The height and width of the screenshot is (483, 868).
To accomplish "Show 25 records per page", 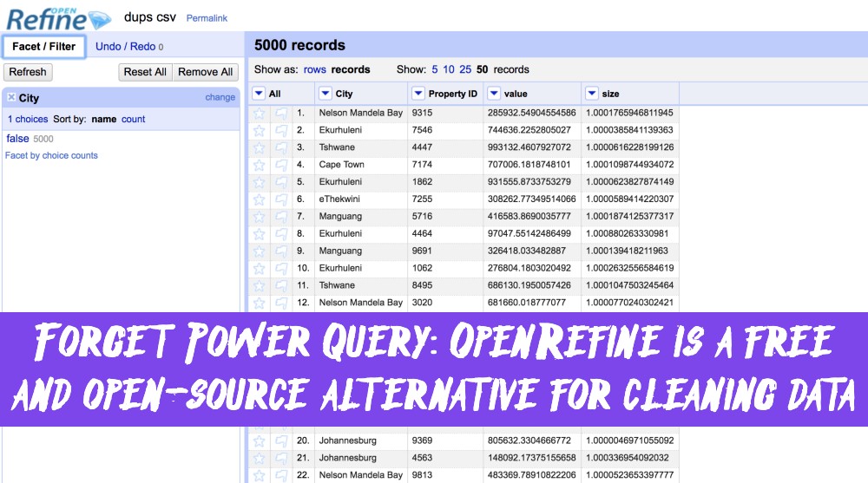I will 465,69.
